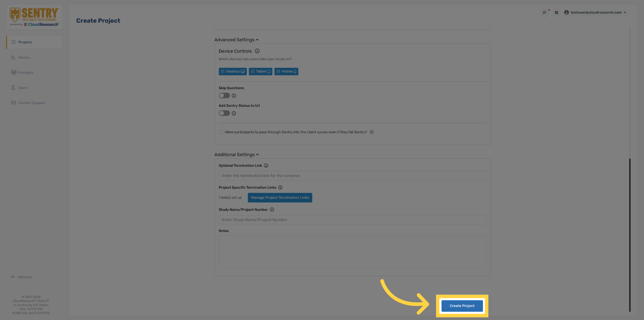Image resolution: width=644 pixels, height=320 pixels.
Task: Deselect the Tablet device control
Action: (x=260, y=71)
